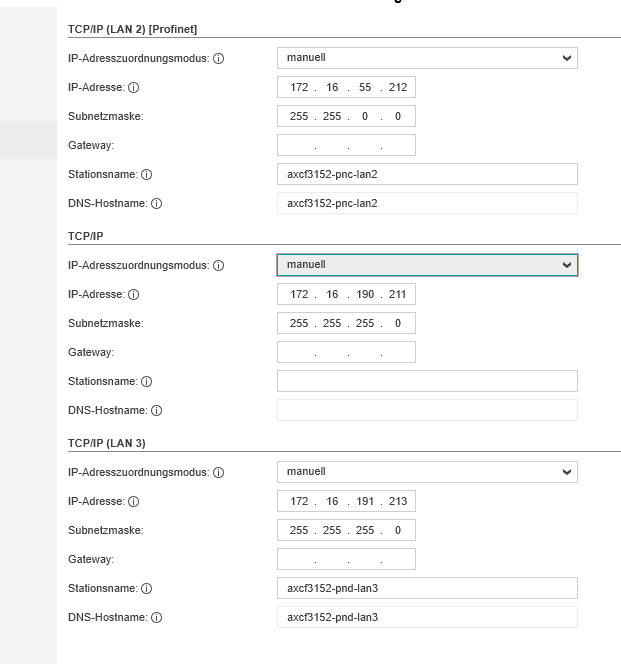Screen dimensions: 621x664
Task: Click the empty LAN 2 Gateway field
Action: (x=346, y=145)
